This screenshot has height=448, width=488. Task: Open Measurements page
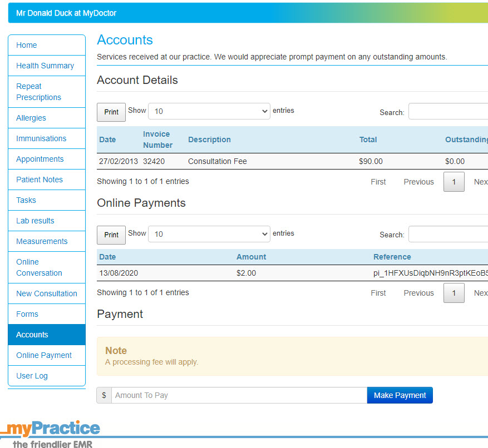pos(47,241)
